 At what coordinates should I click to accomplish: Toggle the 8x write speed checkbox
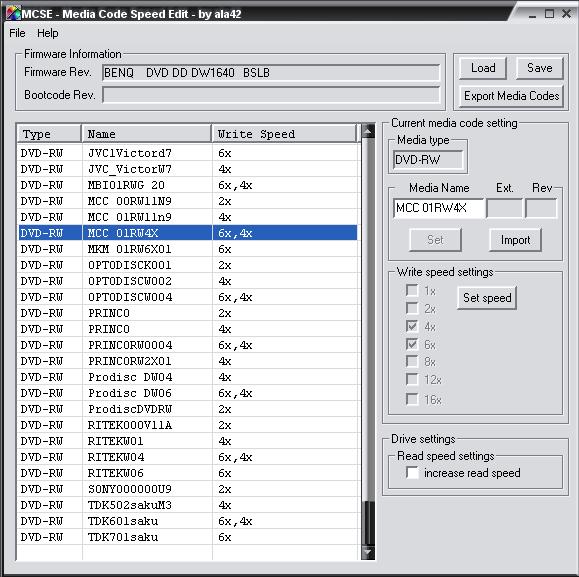[412, 361]
